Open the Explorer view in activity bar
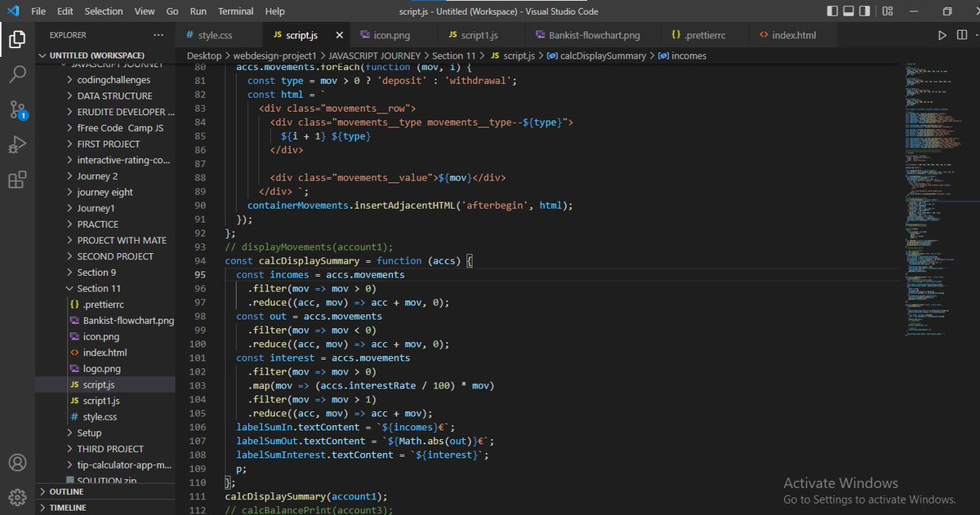Viewport: 980px width, 515px height. 17,38
